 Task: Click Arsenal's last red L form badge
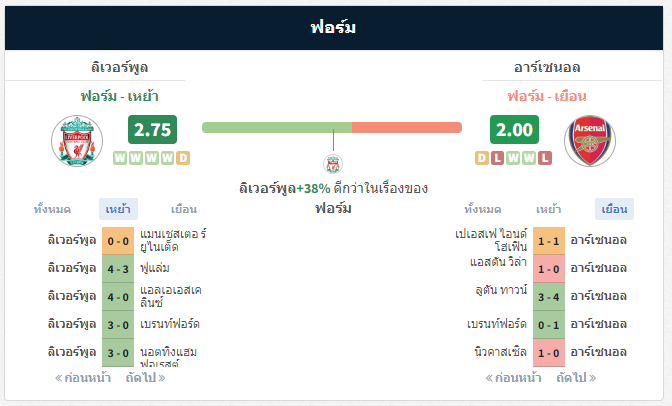(x=545, y=158)
